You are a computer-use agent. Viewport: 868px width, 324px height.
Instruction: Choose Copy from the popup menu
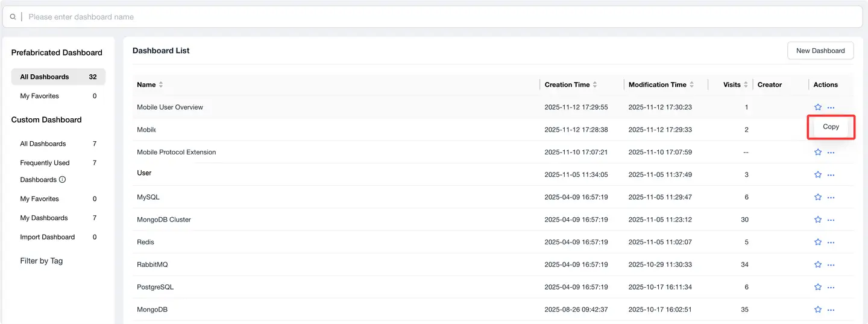pos(831,127)
